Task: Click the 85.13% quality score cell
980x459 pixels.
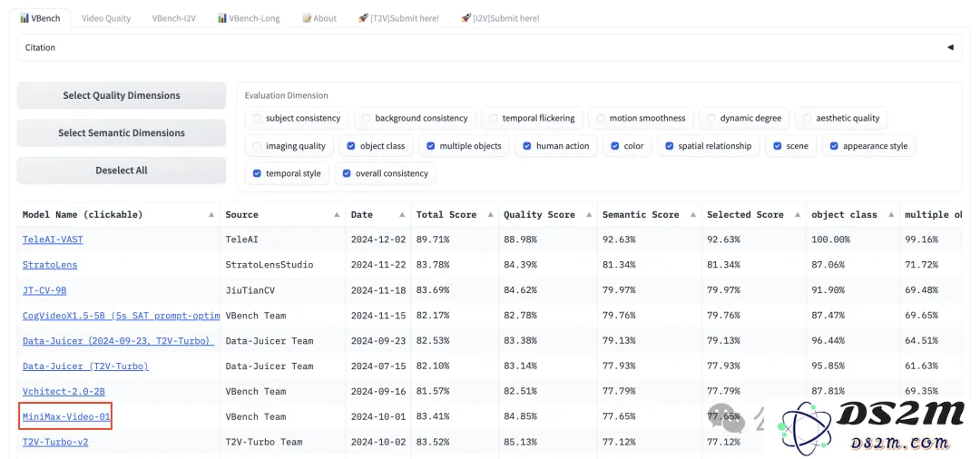Action: [x=548, y=442]
